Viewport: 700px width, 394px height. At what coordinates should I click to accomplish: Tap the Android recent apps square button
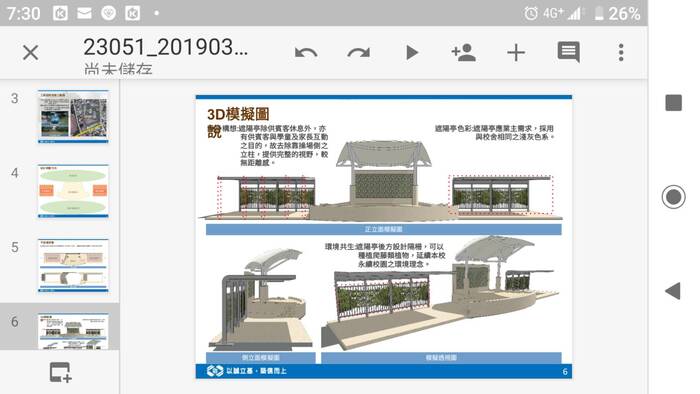coord(673,103)
